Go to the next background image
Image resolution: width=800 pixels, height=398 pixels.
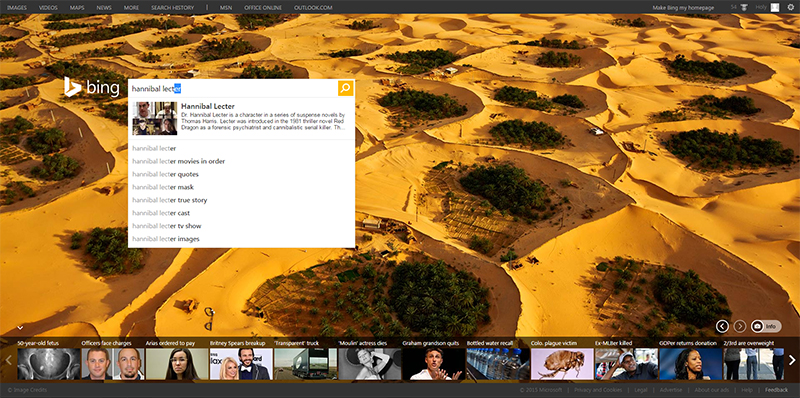coord(740,326)
